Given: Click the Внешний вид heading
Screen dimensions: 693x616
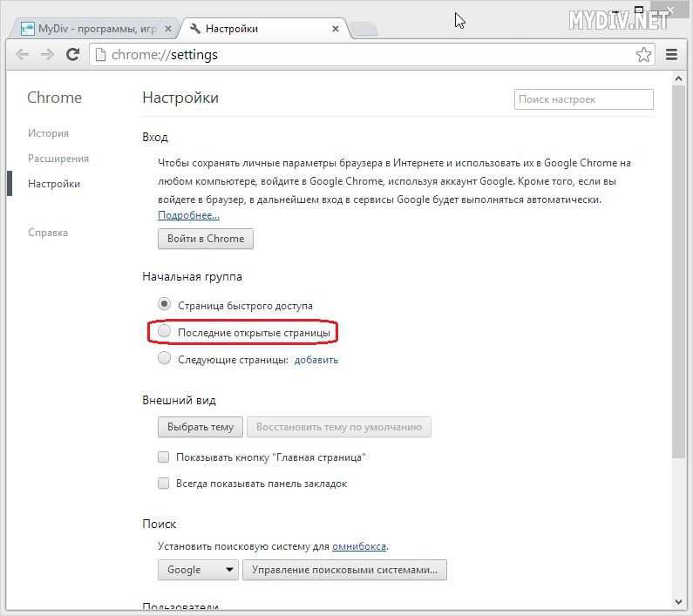Looking at the screenshot, I should click(x=179, y=400).
